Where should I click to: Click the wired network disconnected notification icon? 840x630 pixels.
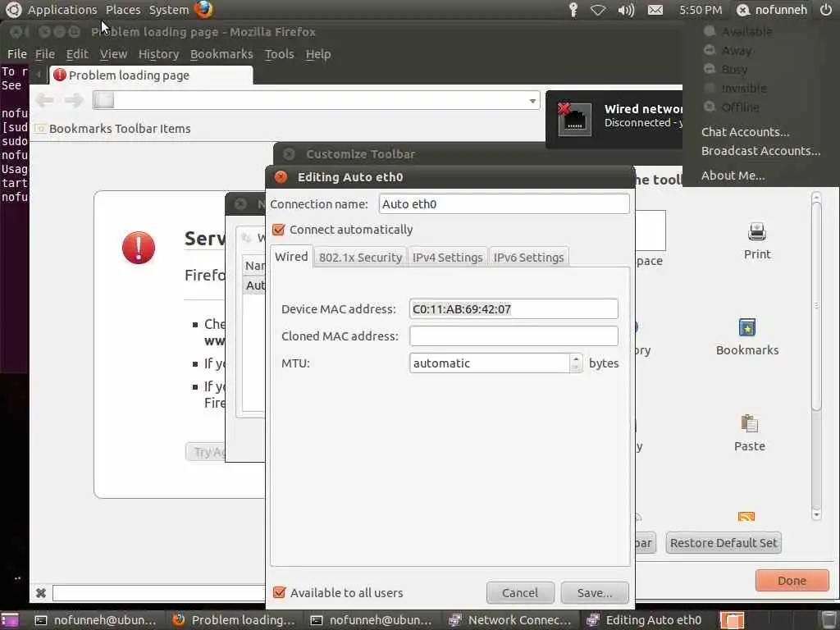click(574, 119)
